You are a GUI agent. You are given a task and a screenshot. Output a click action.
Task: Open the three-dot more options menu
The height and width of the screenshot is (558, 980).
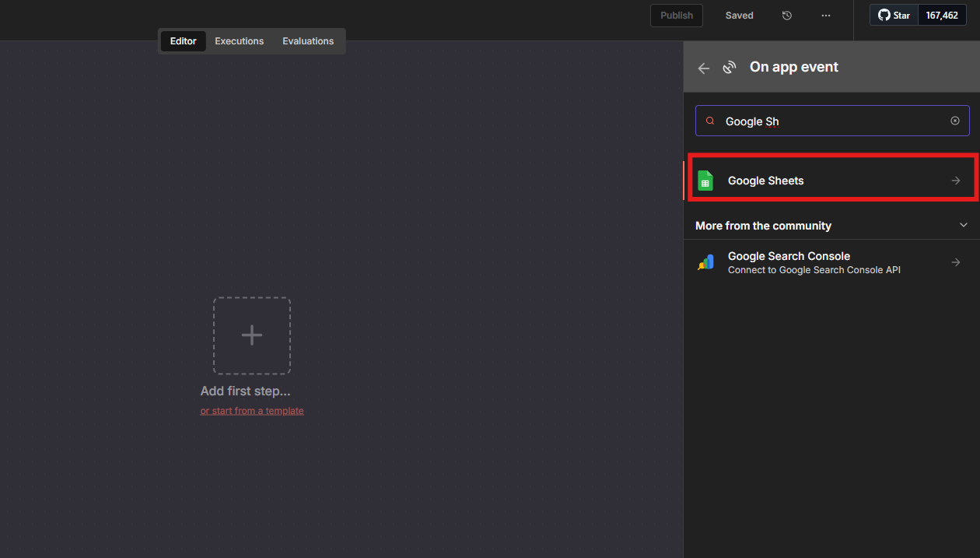(826, 16)
